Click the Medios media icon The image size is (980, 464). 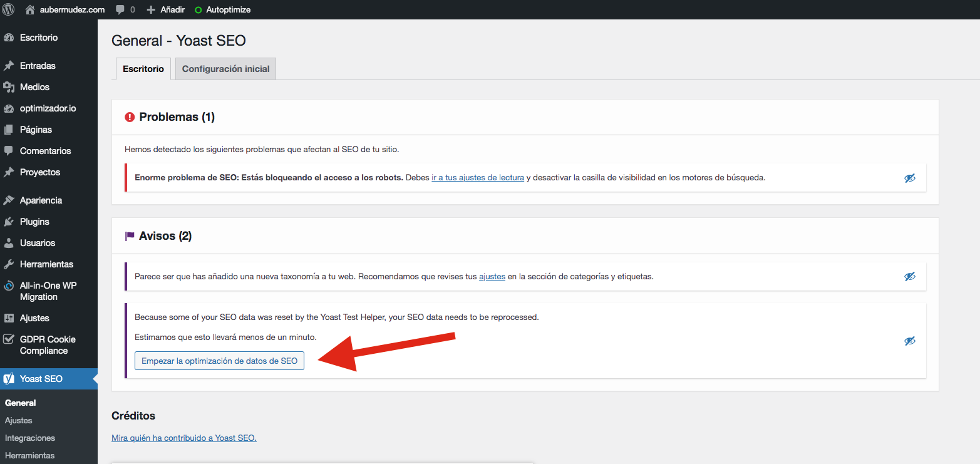click(9, 87)
